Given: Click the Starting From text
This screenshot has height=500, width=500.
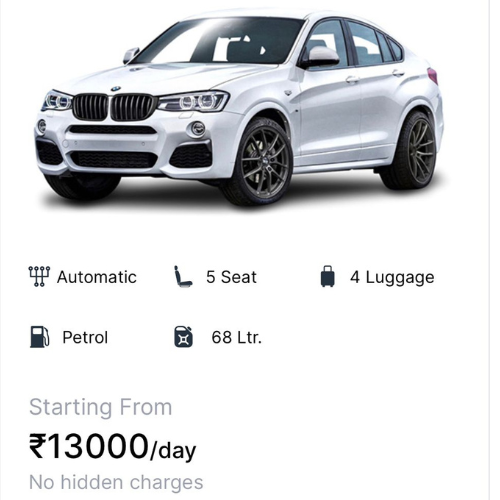Looking at the screenshot, I should [101, 407].
